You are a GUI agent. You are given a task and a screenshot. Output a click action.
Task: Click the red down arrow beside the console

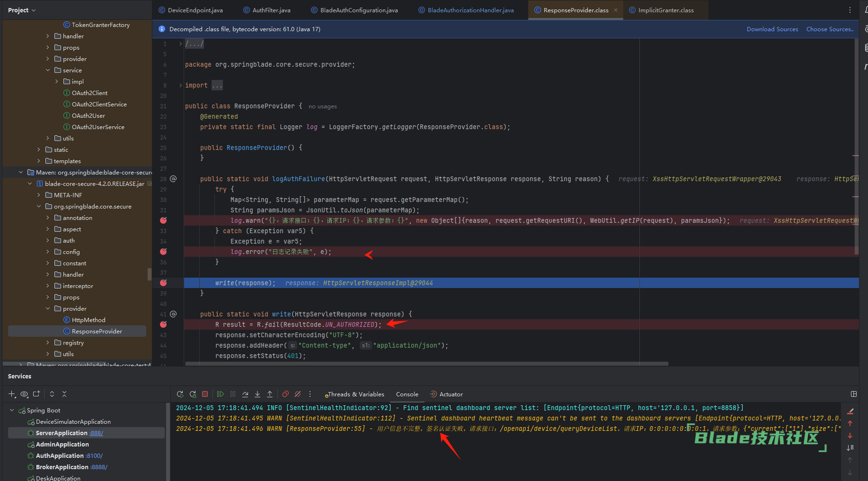click(x=850, y=436)
